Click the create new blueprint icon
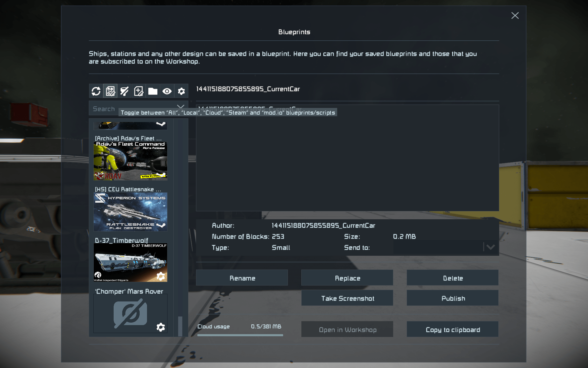 click(x=138, y=91)
